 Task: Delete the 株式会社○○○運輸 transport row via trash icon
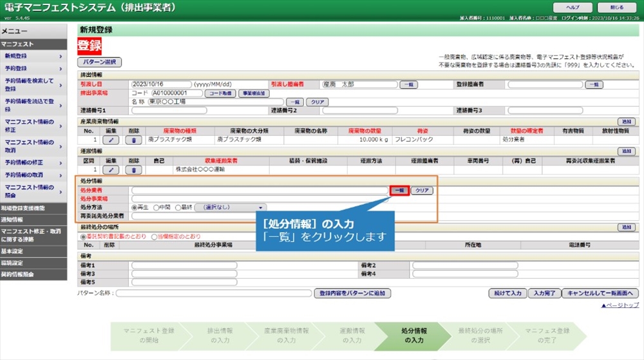coord(133,169)
